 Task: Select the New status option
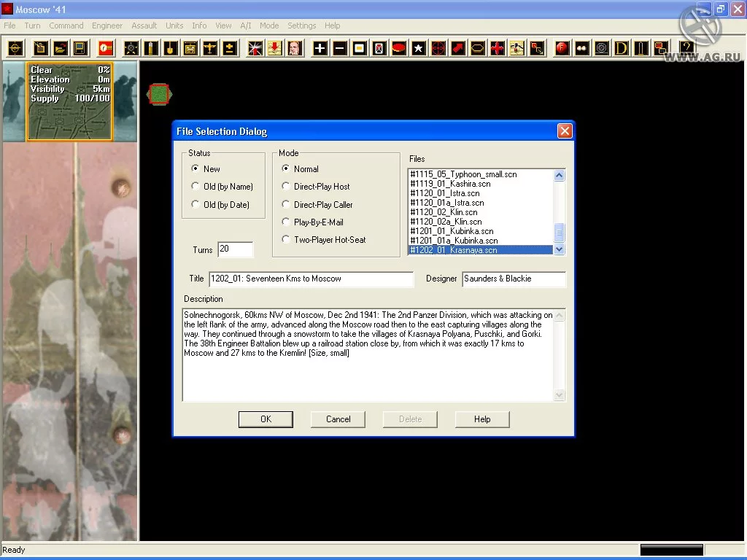click(x=206, y=168)
